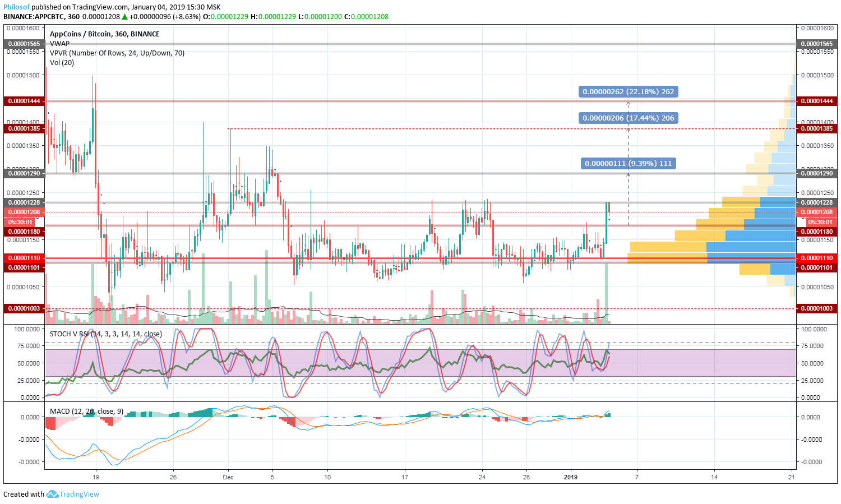Select the STOCH V RSI indicator label

[106, 334]
